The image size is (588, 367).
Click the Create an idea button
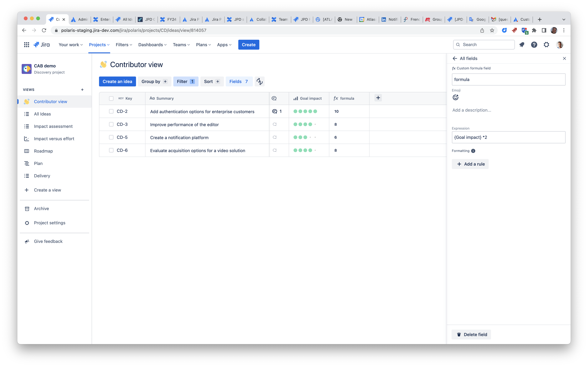tap(117, 81)
